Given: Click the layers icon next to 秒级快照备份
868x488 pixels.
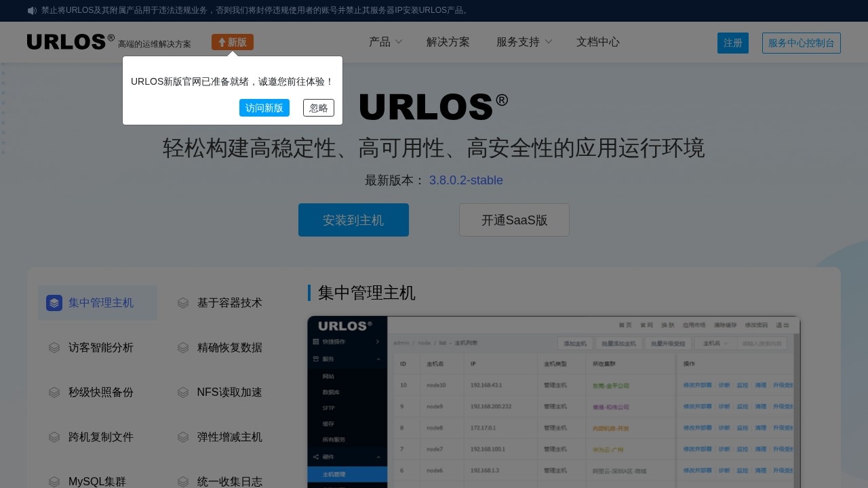Looking at the screenshot, I should (x=54, y=392).
